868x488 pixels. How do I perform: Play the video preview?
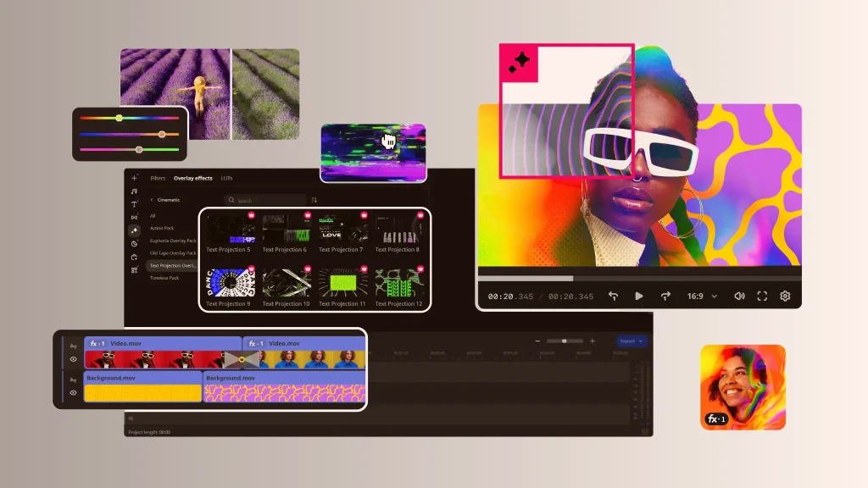click(x=638, y=297)
